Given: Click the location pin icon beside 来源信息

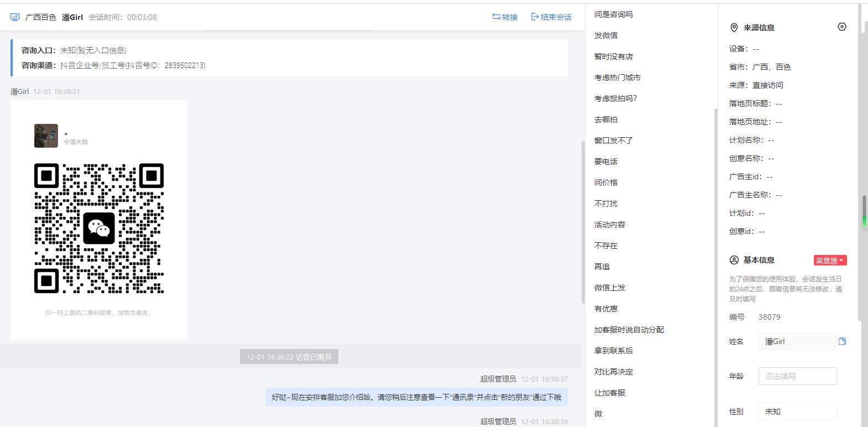Looking at the screenshot, I should [x=734, y=28].
